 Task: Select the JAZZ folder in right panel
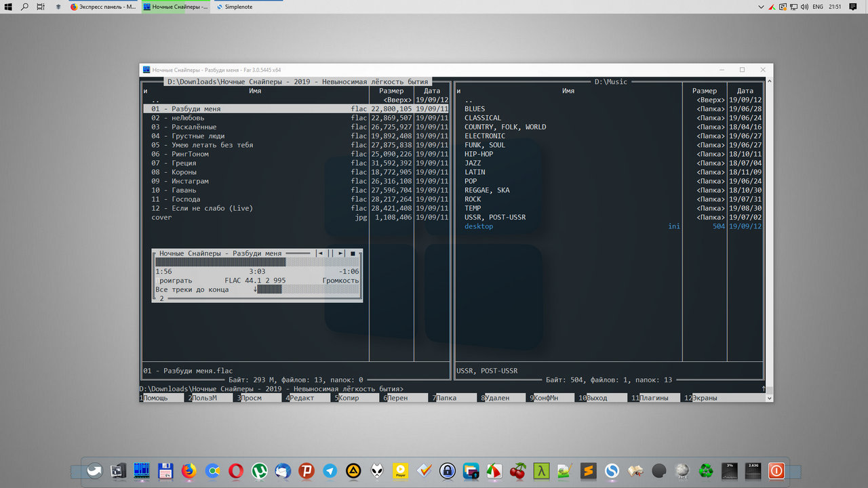(x=473, y=163)
